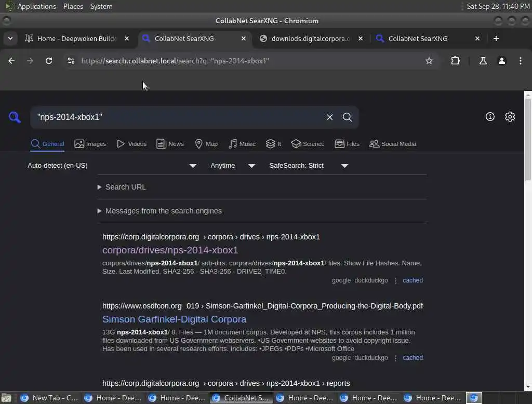This screenshot has height=404, width=532.
Task: Close the active CollabNet SearXNG tab
Action: tap(244, 38)
